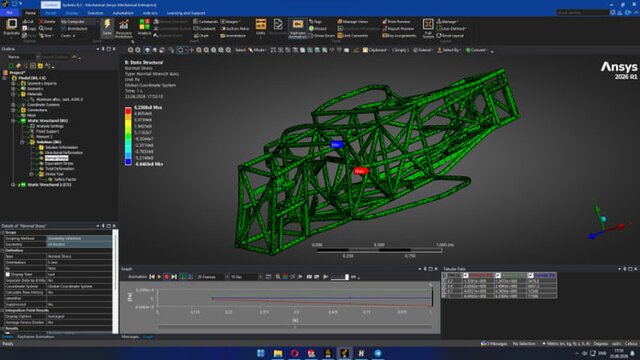Jump to the previous animation frame
Viewport: 640px width, 360px height.
click(x=152, y=277)
